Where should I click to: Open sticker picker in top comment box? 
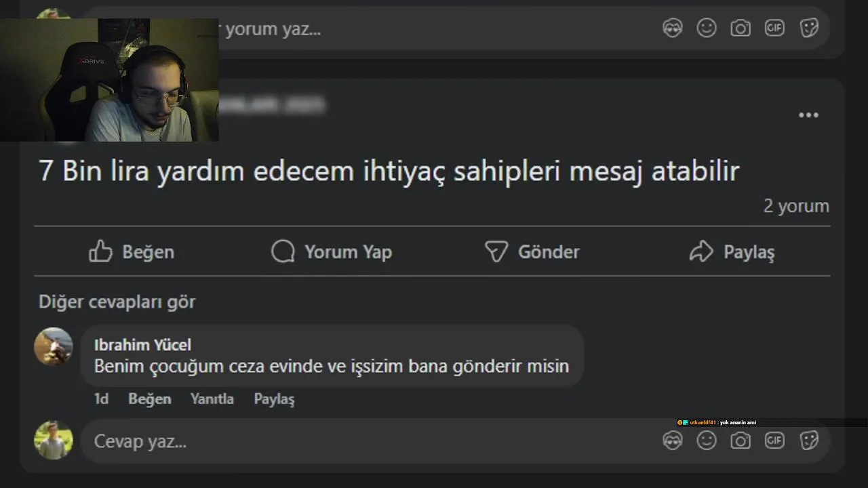pos(809,28)
